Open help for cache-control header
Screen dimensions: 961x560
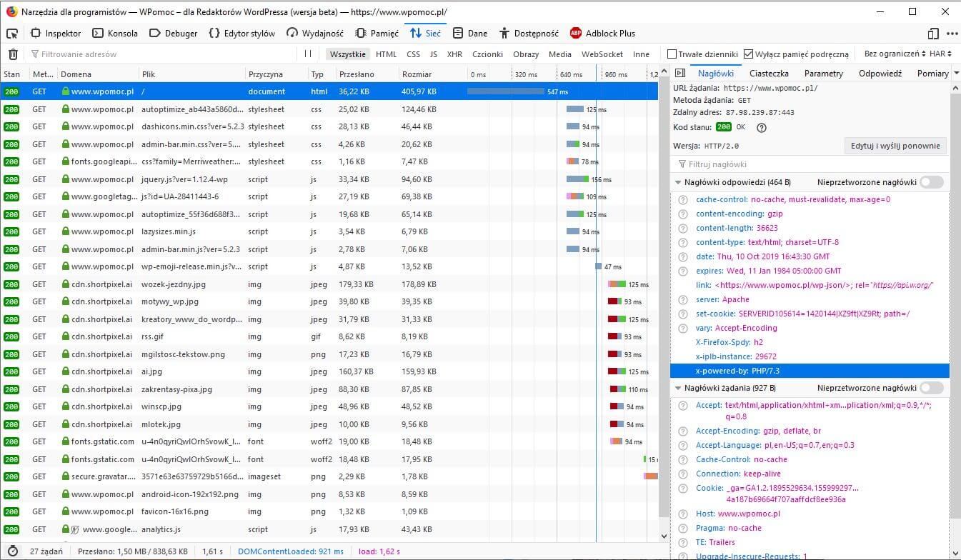point(682,200)
